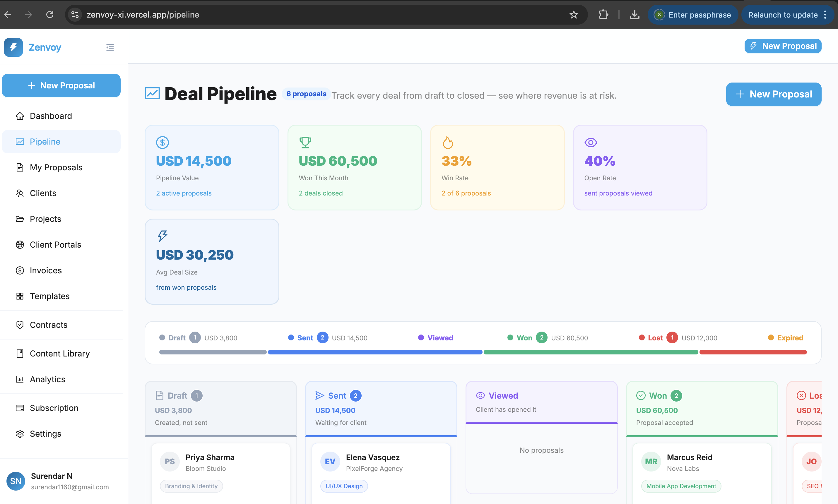The image size is (838, 504).
Task: Click the sidebar New Proposal button
Action: coord(61,85)
